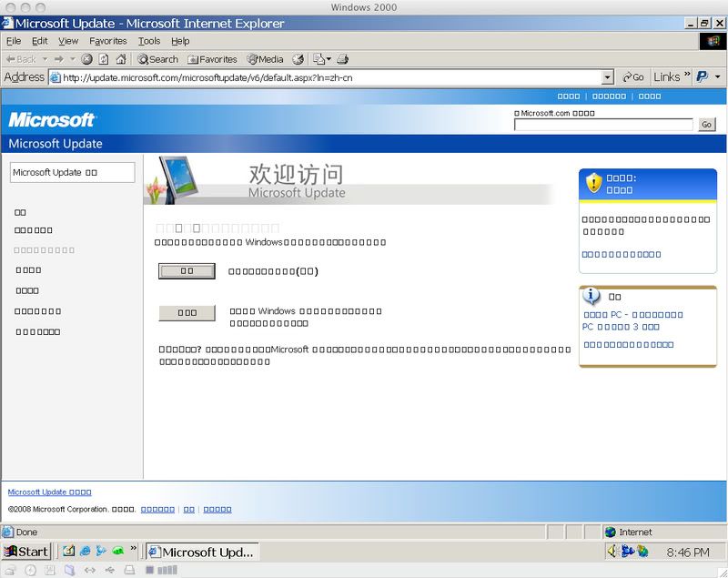Click the 8:46 PM clock
The height and width of the screenshot is (578, 728).
pyautogui.click(x=688, y=552)
